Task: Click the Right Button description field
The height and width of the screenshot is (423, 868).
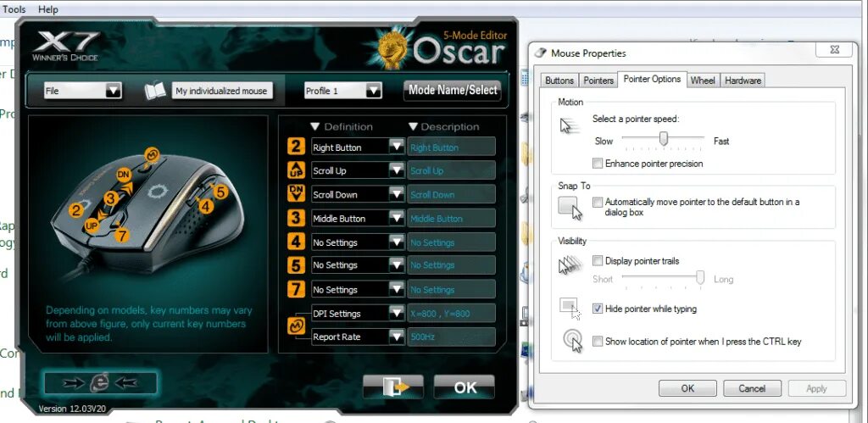Action: 451,147
